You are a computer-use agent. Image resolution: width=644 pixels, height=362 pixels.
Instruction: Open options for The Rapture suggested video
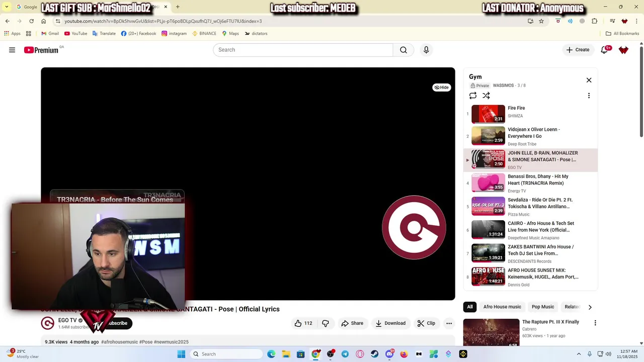pos(595,323)
